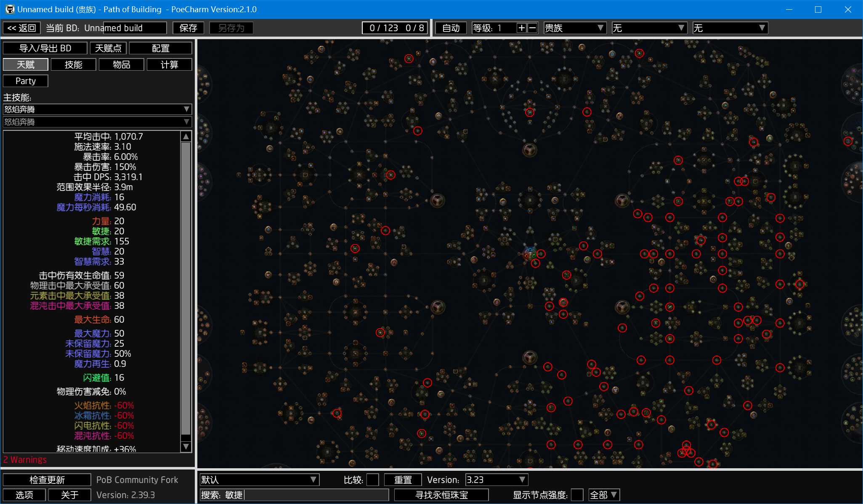
Task: Click the stats panel scroll-up arrow
Action: click(x=186, y=136)
